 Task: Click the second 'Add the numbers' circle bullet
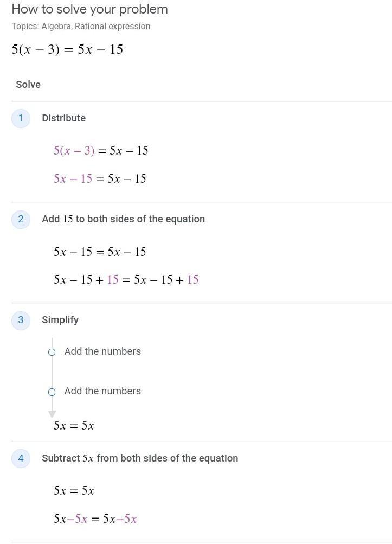pyautogui.click(x=52, y=392)
